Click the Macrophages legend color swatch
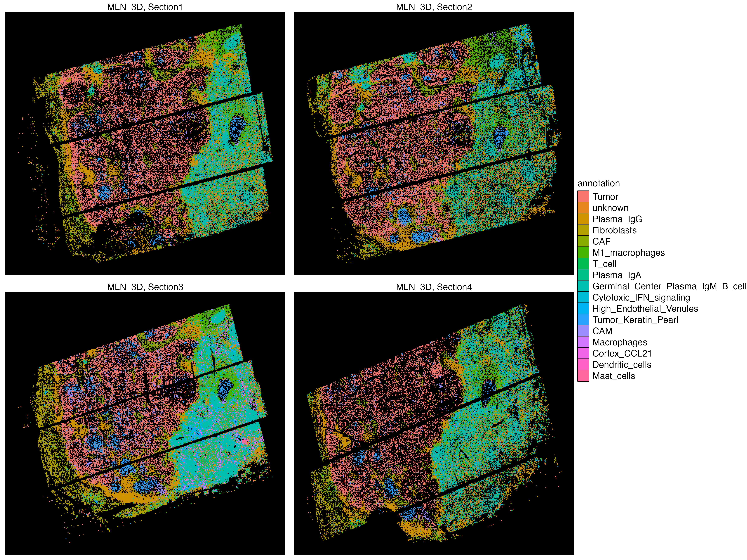The image size is (747, 560). tap(583, 342)
